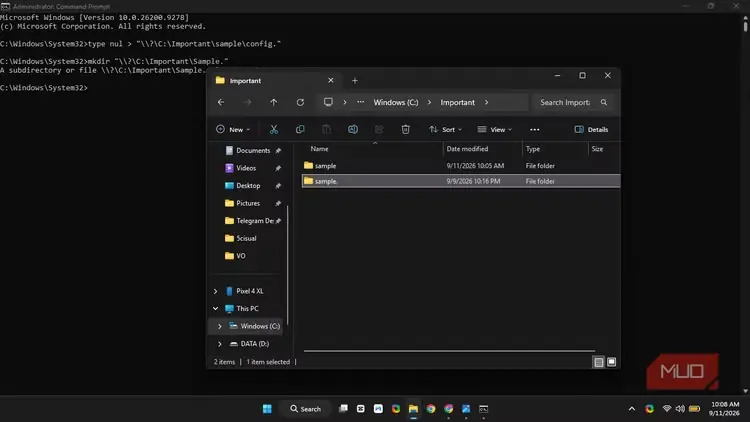Click the breadcrumb ellipsis in address bar
750x422 pixels.
tap(361, 102)
